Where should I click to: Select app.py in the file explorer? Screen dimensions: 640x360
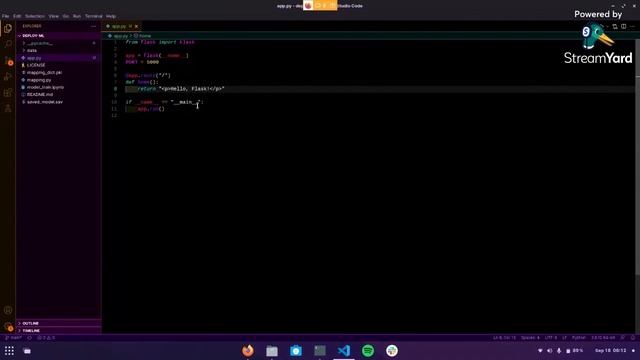[58, 58]
